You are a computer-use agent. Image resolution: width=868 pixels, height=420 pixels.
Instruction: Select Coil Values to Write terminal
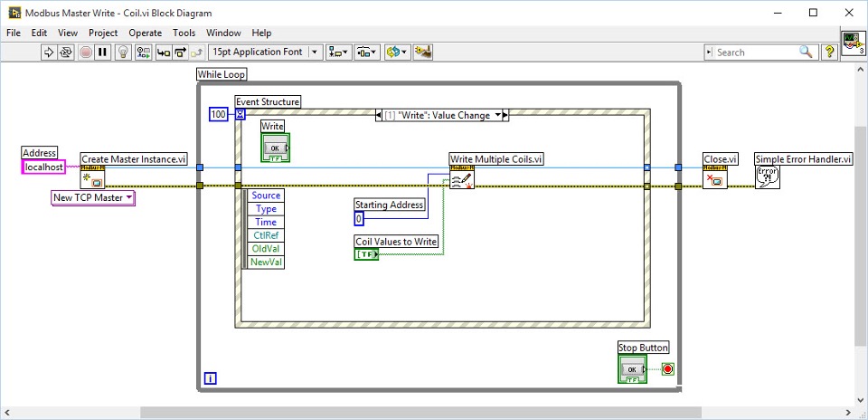[x=366, y=254]
